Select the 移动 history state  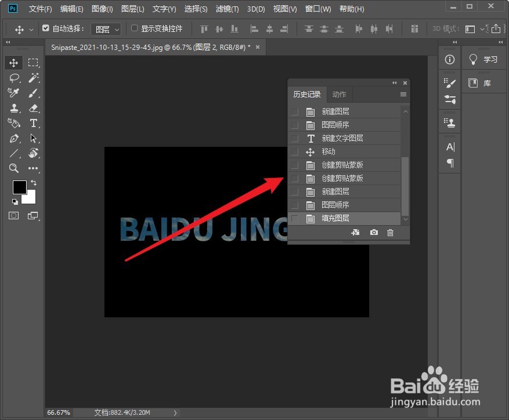[x=344, y=151]
